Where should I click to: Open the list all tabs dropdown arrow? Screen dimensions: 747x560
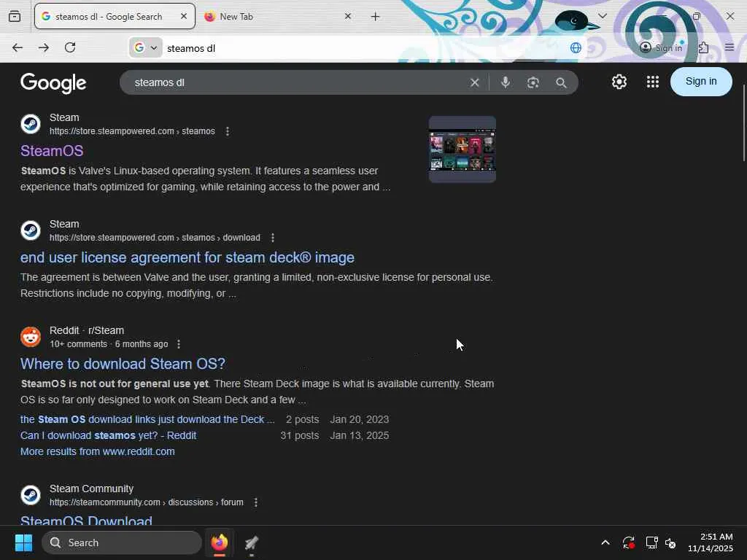click(603, 16)
